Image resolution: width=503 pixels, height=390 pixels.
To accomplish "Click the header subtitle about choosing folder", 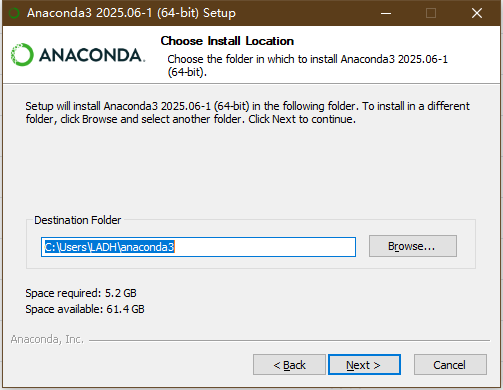I will (307, 65).
